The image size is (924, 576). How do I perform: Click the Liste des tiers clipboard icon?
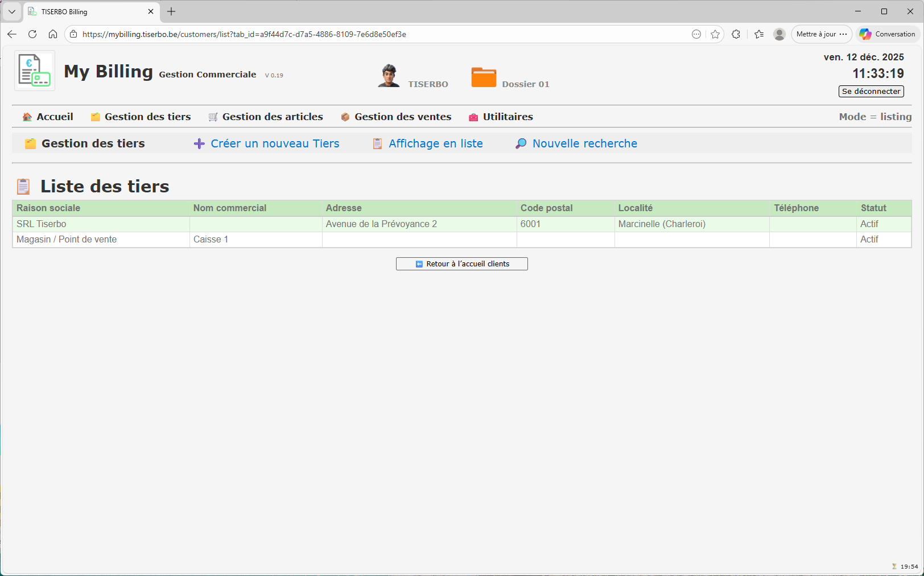(x=23, y=186)
